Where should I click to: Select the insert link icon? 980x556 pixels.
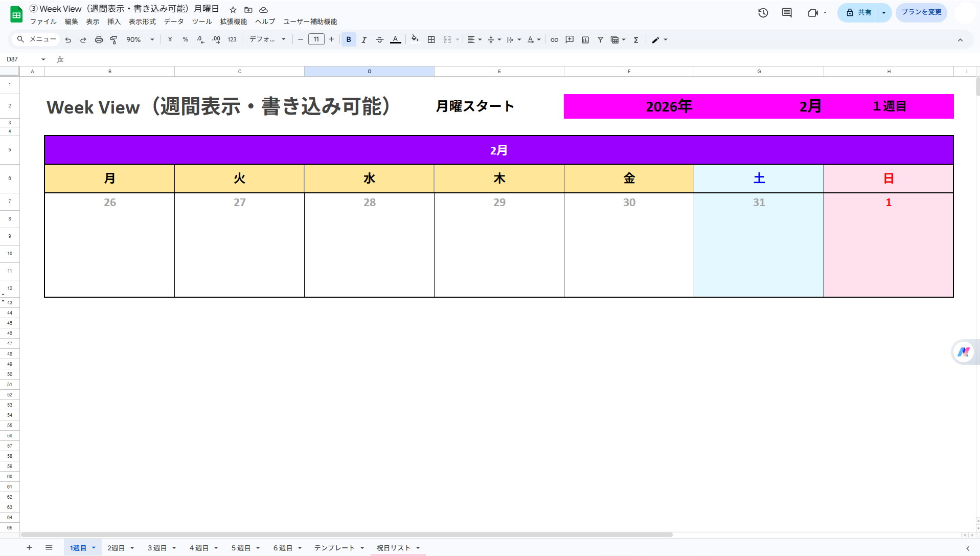coord(554,39)
